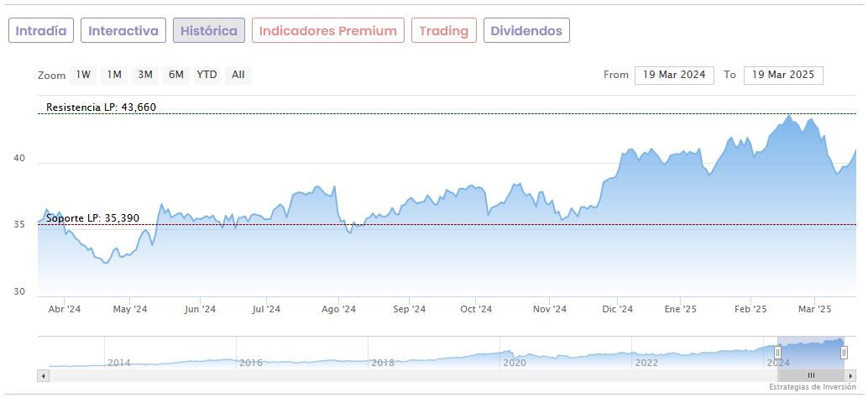Switch to the Interactiva tab
868x403 pixels.
[x=123, y=31]
